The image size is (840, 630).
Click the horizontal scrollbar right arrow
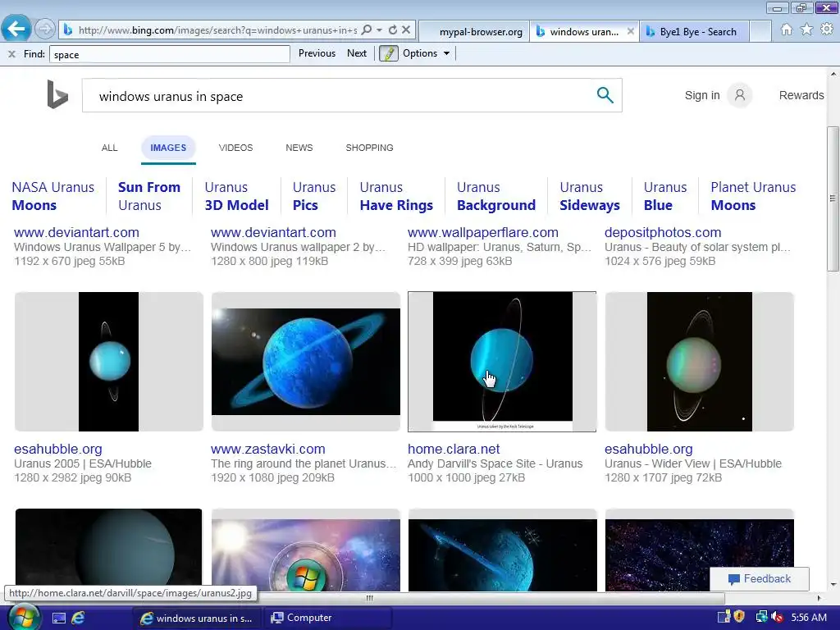point(819,598)
